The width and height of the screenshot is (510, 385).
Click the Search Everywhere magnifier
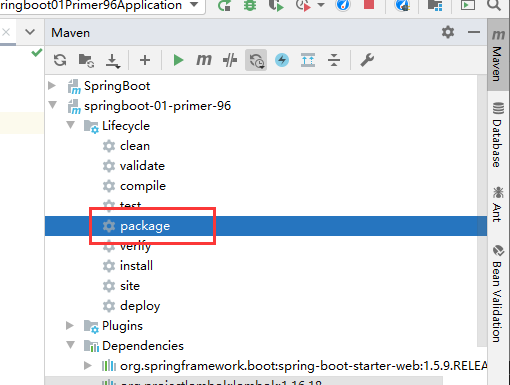(x=493, y=5)
